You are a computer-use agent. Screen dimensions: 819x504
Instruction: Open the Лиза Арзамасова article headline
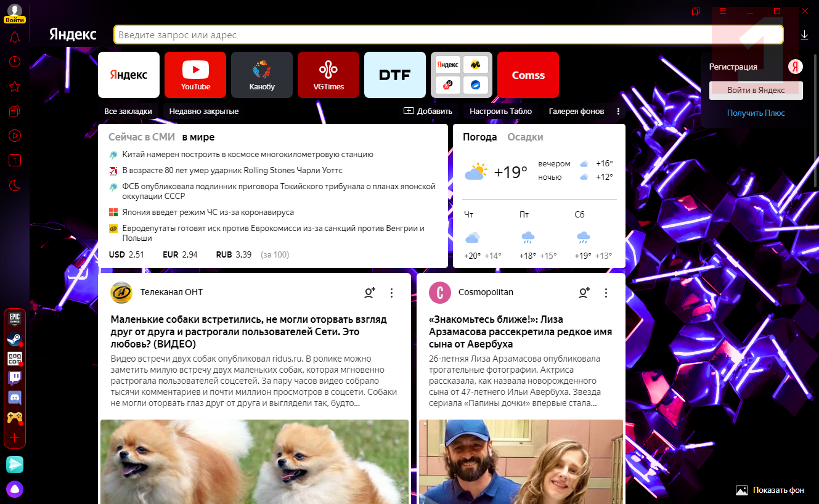pos(521,331)
